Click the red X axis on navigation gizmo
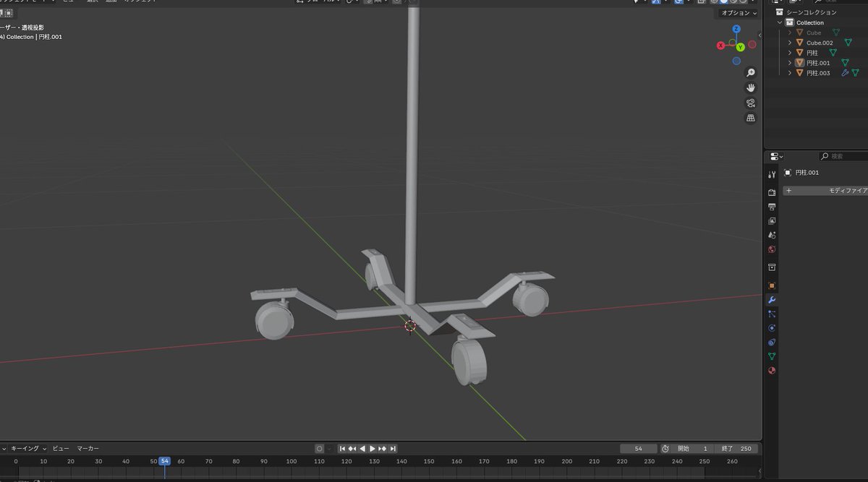The height and width of the screenshot is (482, 868). click(721, 46)
